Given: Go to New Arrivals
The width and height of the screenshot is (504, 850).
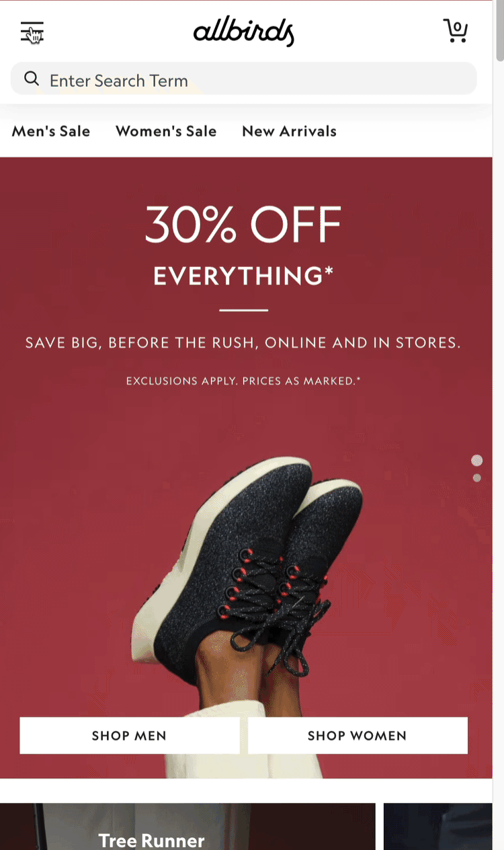Looking at the screenshot, I should coord(289,131).
